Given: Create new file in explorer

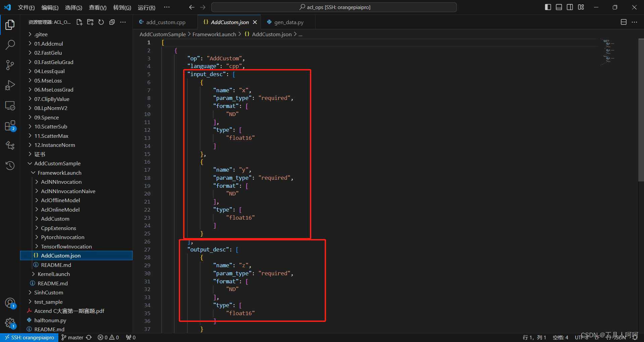Looking at the screenshot, I should tap(79, 22).
